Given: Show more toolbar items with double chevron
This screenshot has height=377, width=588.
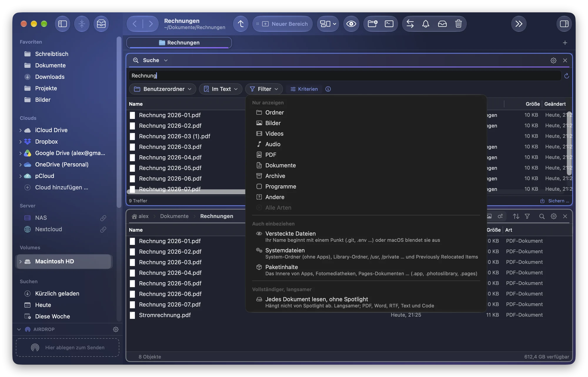Looking at the screenshot, I should (x=519, y=24).
